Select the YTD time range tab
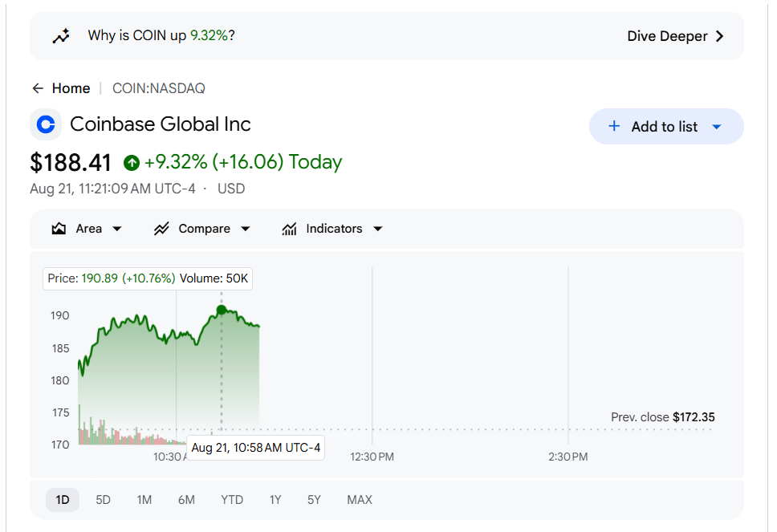Screen dimensions: 777x532 click(x=232, y=500)
